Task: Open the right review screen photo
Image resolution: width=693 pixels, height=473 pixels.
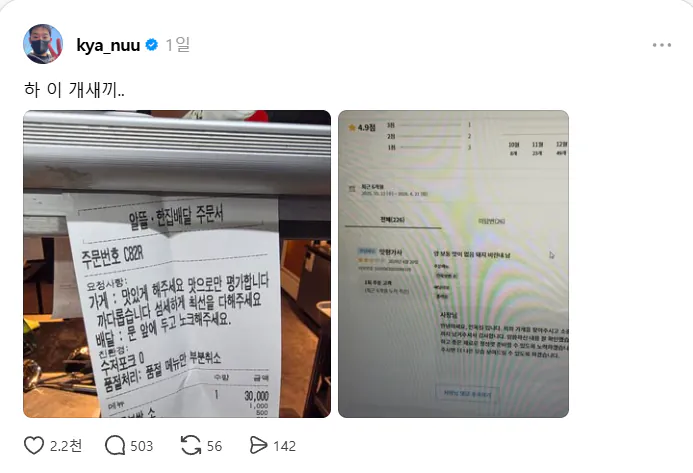Action: [453, 264]
